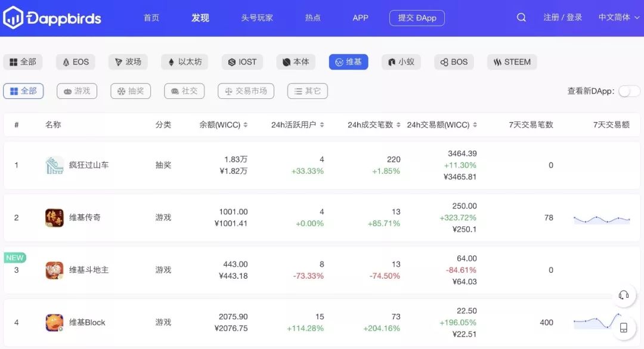Click 维基传奇 7-day sparkline chart

coord(602,220)
